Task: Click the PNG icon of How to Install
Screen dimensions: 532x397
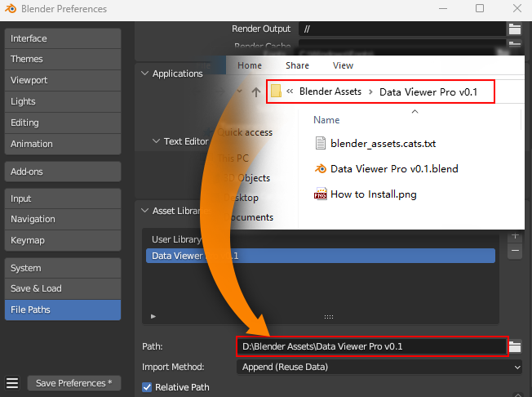Action: [321, 194]
